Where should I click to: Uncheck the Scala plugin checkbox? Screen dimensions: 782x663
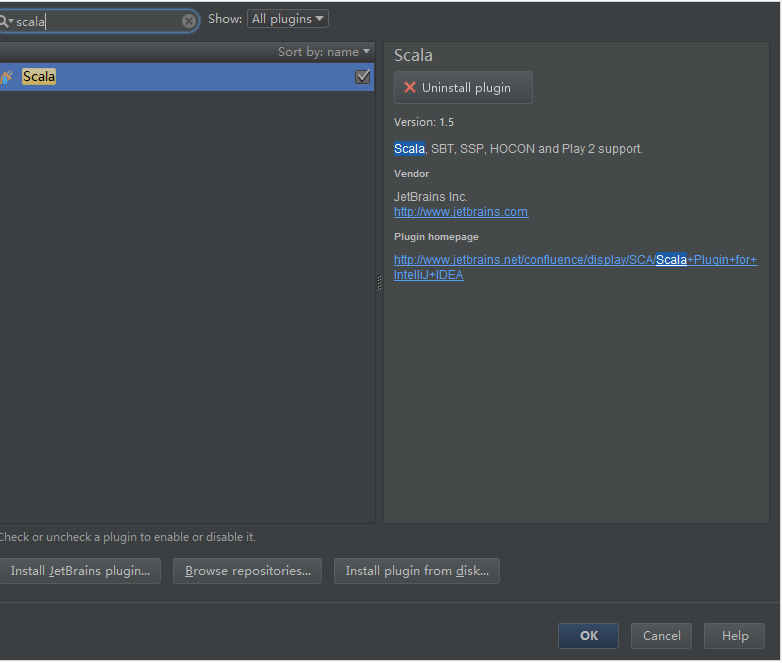click(x=363, y=77)
